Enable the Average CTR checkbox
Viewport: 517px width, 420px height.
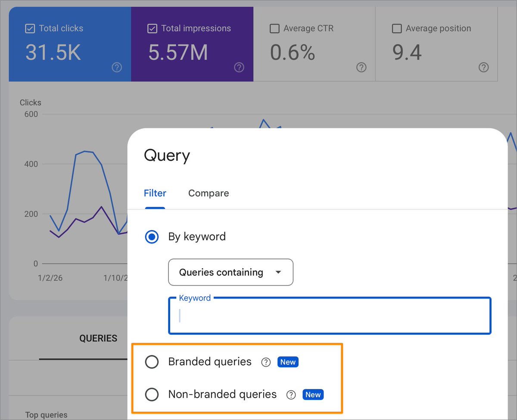pyautogui.click(x=274, y=28)
